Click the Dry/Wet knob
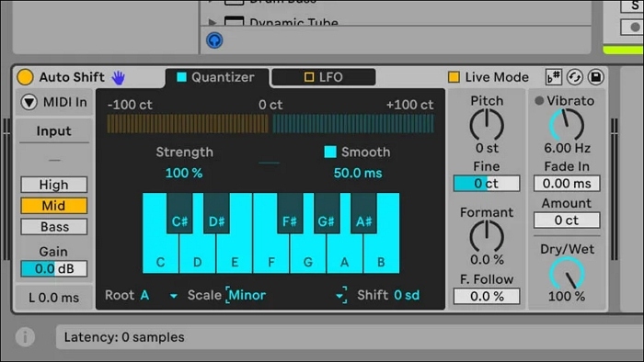The image size is (644, 362). pos(567,274)
